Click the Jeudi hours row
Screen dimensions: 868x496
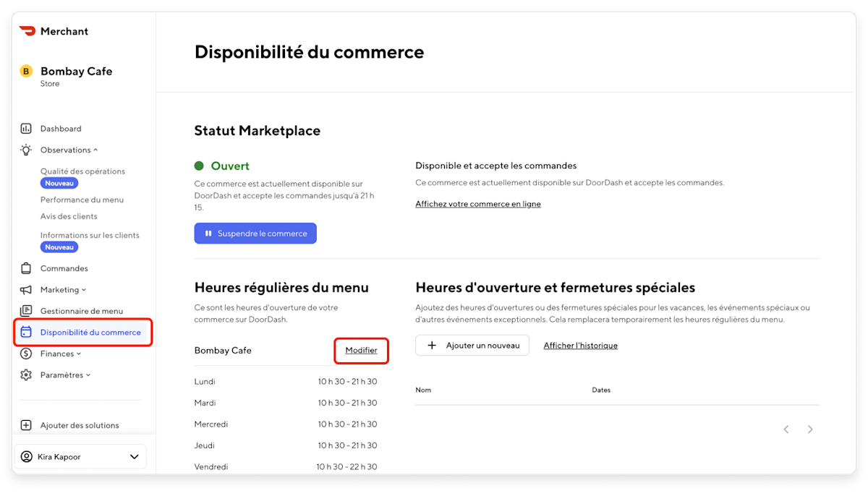[286, 445]
